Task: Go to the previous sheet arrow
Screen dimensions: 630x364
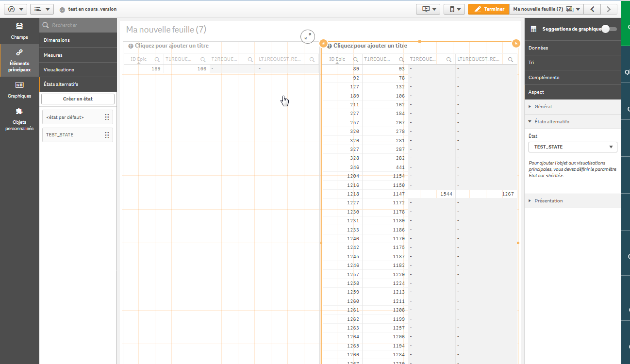Action: tap(592, 9)
